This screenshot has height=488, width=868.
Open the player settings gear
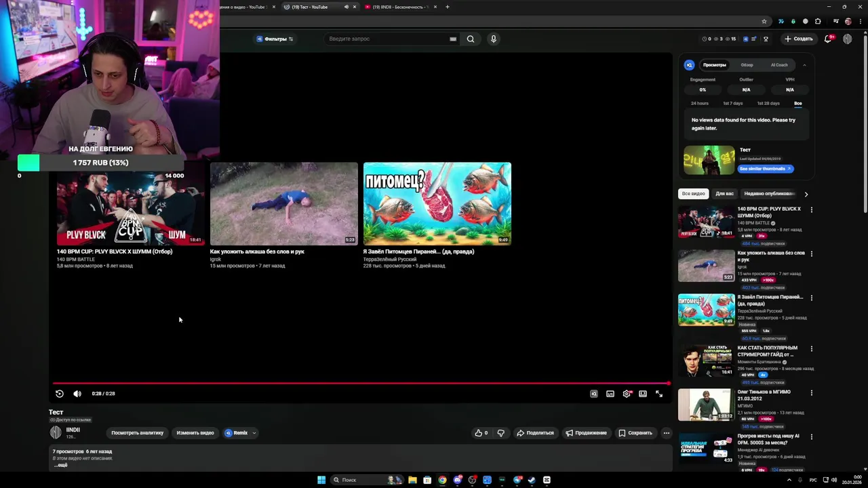click(x=627, y=394)
